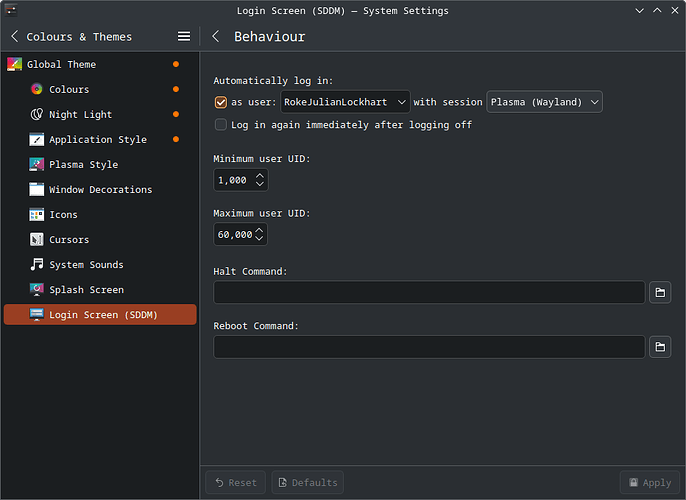Click the Reboot Command text field
The image size is (686, 500).
[x=429, y=347]
